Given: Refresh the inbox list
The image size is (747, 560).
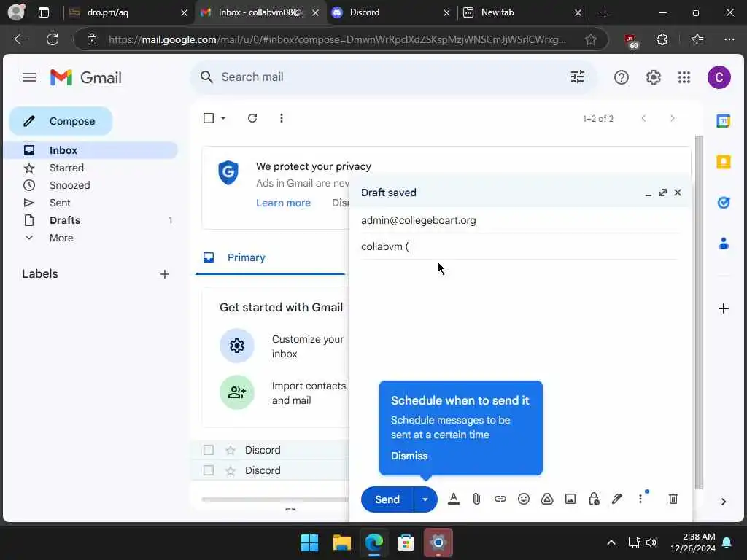Looking at the screenshot, I should pyautogui.click(x=252, y=118).
